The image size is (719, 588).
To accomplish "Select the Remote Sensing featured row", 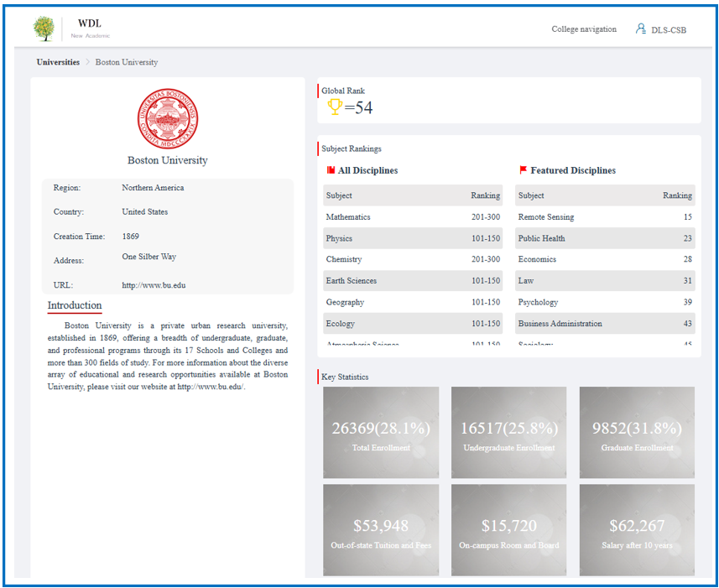I will [605, 216].
